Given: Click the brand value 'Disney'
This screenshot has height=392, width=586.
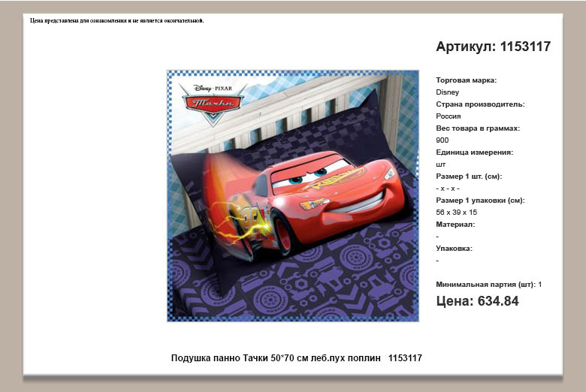Looking at the screenshot, I should point(447,92).
